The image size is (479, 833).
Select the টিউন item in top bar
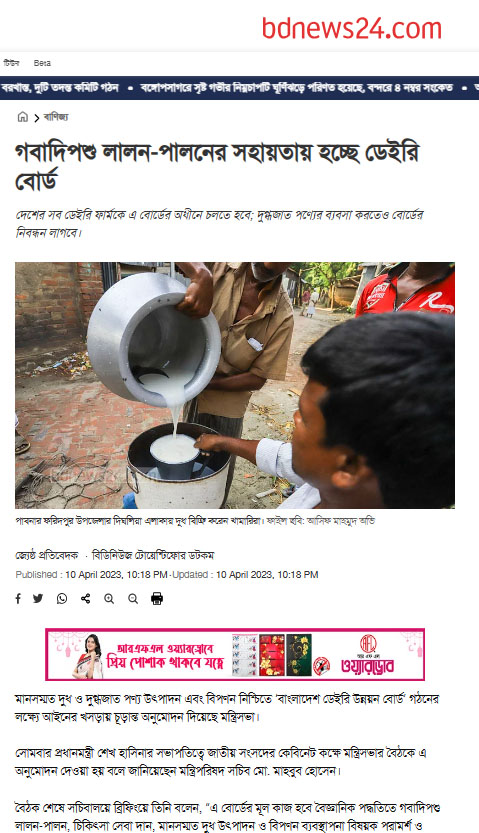point(11,63)
